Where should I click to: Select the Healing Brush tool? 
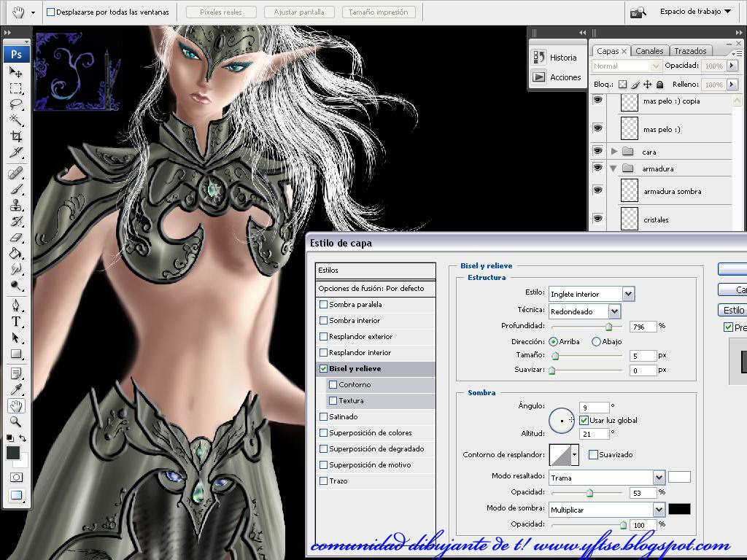pyautogui.click(x=16, y=172)
